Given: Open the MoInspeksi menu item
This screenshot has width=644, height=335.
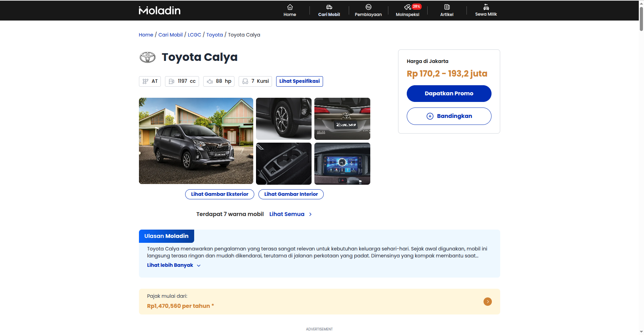Looking at the screenshot, I should (407, 10).
